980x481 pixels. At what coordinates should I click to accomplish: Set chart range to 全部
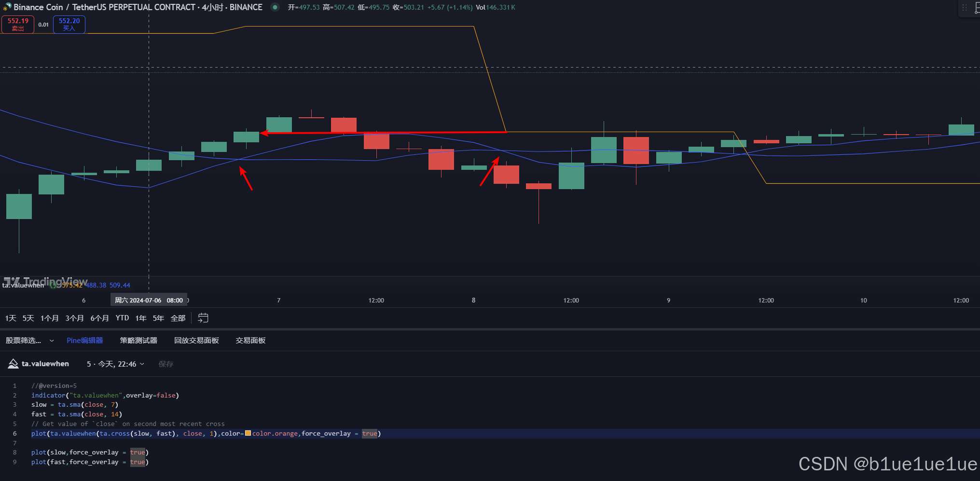pyautogui.click(x=178, y=318)
